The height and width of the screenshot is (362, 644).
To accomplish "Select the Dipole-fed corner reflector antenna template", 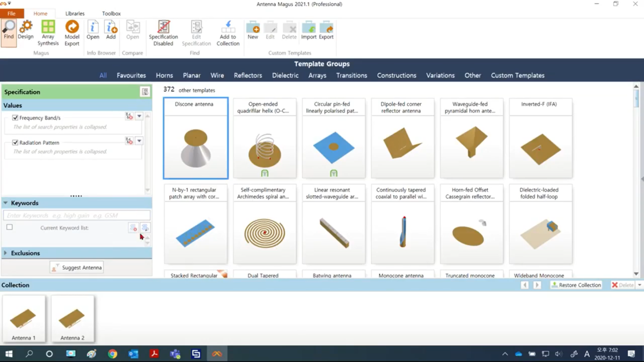I will pos(403,138).
